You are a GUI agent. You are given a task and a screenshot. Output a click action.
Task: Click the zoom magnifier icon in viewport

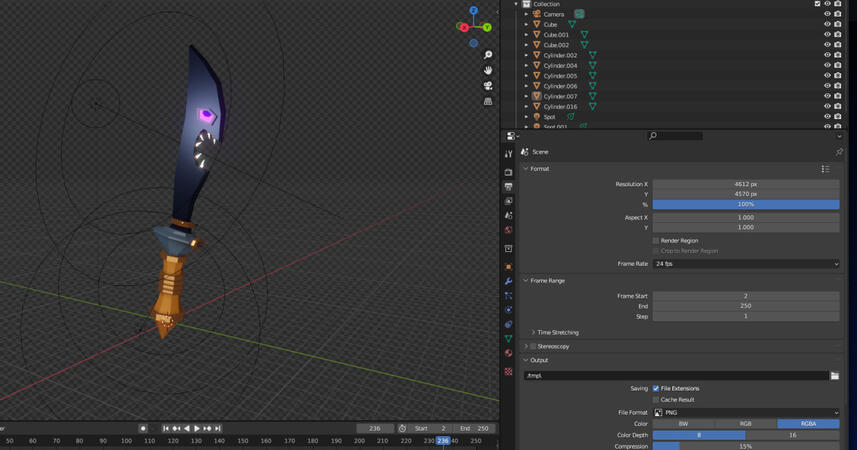(x=488, y=55)
